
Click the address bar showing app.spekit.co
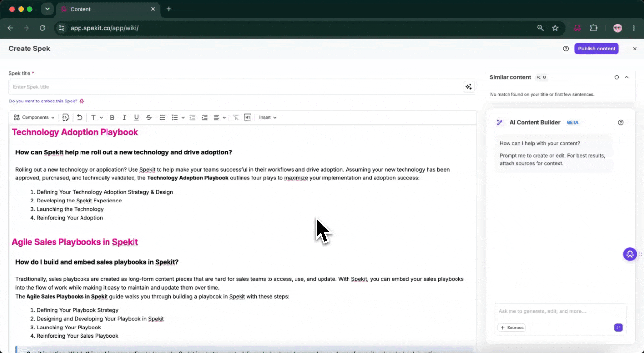point(295,28)
